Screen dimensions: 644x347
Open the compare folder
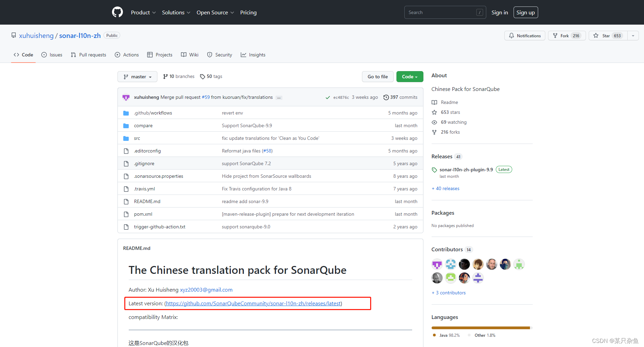[x=143, y=125]
